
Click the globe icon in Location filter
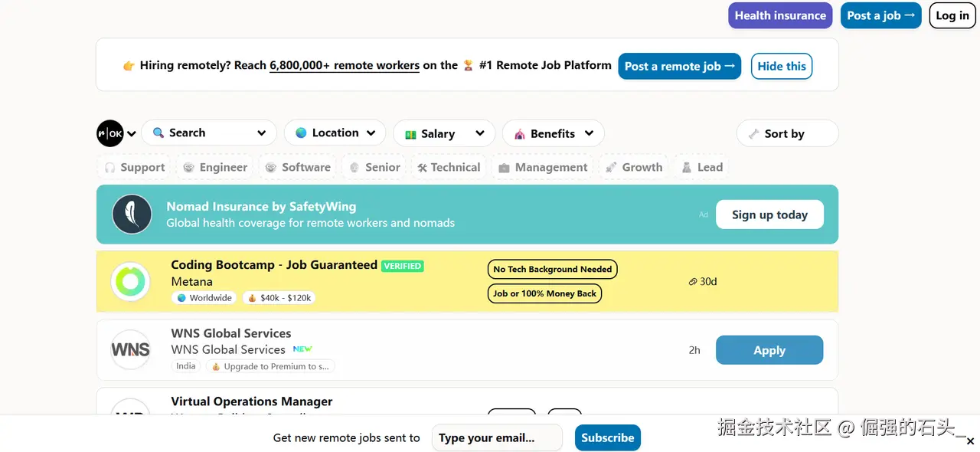pos(301,133)
